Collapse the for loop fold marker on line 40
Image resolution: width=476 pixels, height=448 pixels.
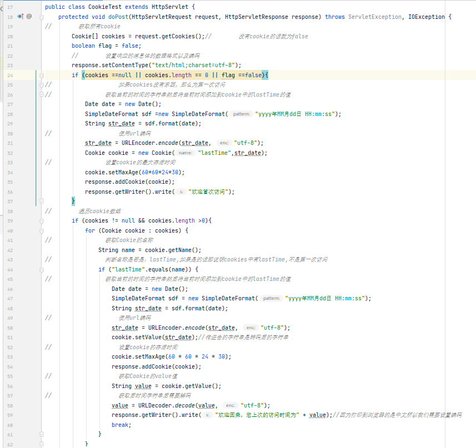42,231
